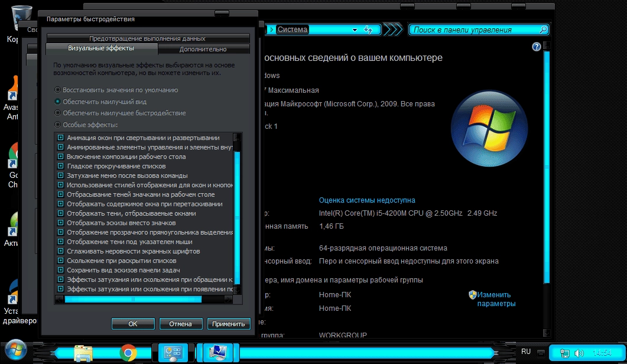Click the WORKGROUP value text

coord(343,334)
